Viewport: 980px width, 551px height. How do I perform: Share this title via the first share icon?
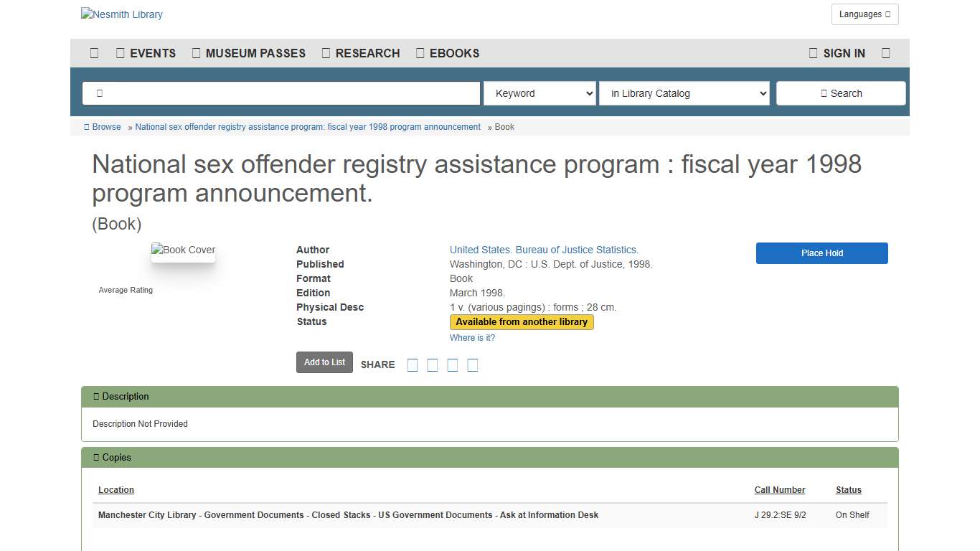[x=413, y=364]
